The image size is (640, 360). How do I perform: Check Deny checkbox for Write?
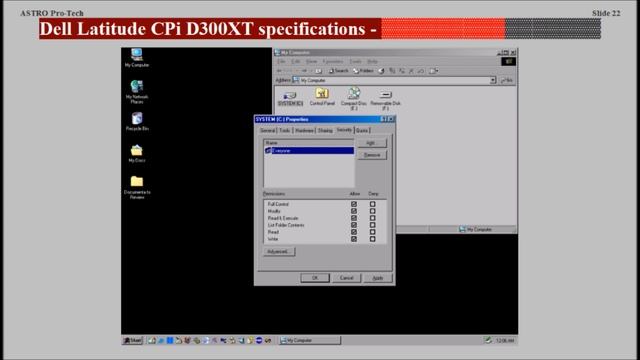(372, 239)
